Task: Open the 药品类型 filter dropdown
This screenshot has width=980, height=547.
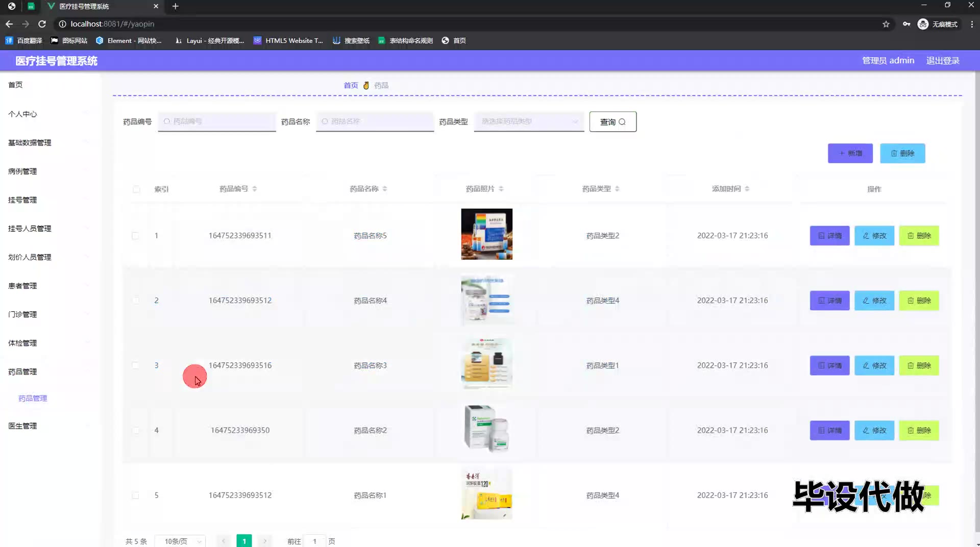Action: pyautogui.click(x=528, y=121)
